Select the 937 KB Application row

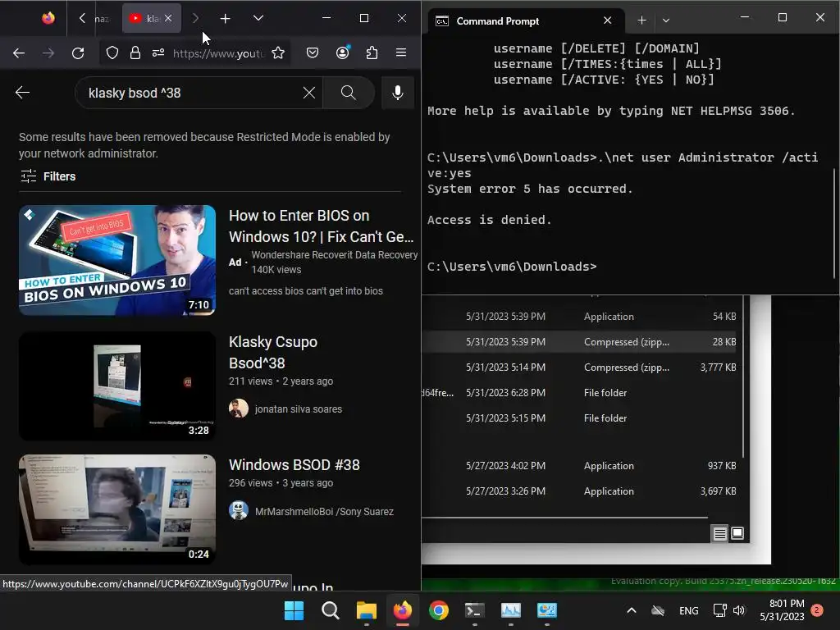pyautogui.click(x=578, y=466)
